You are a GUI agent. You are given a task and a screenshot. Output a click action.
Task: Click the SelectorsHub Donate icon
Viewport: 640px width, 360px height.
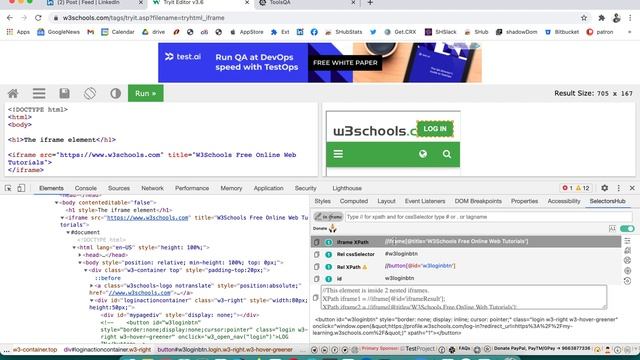pos(332,229)
